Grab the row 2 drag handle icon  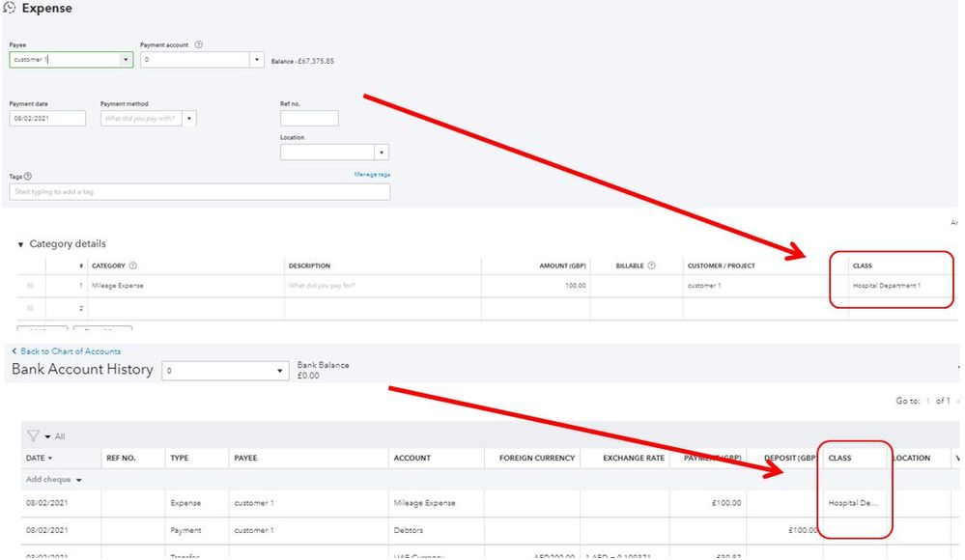tap(30, 308)
